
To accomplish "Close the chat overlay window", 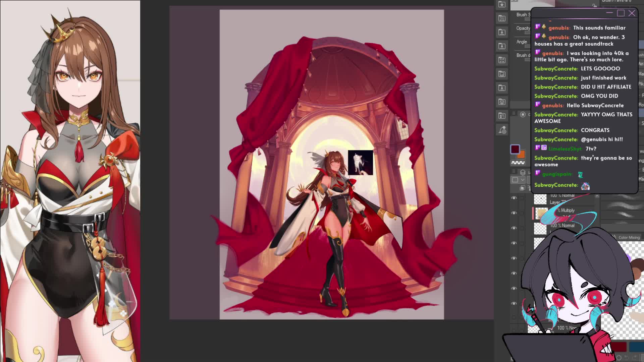I will click(632, 13).
